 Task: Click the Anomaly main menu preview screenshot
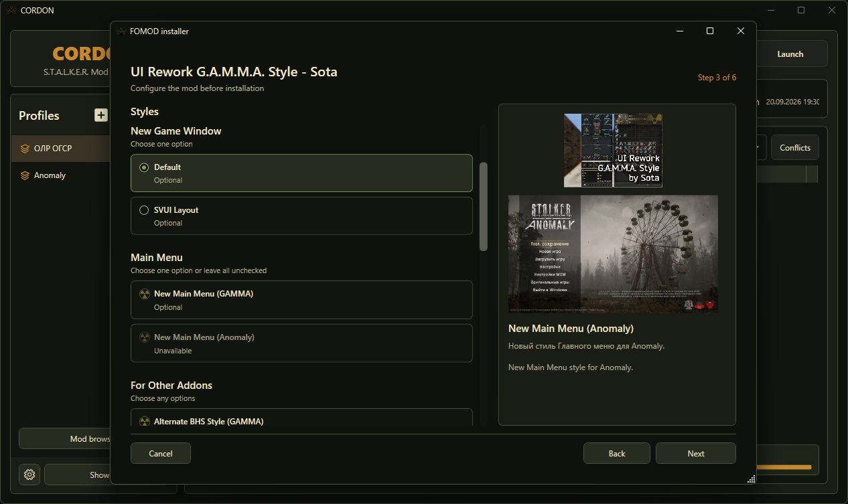pyautogui.click(x=613, y=254)
